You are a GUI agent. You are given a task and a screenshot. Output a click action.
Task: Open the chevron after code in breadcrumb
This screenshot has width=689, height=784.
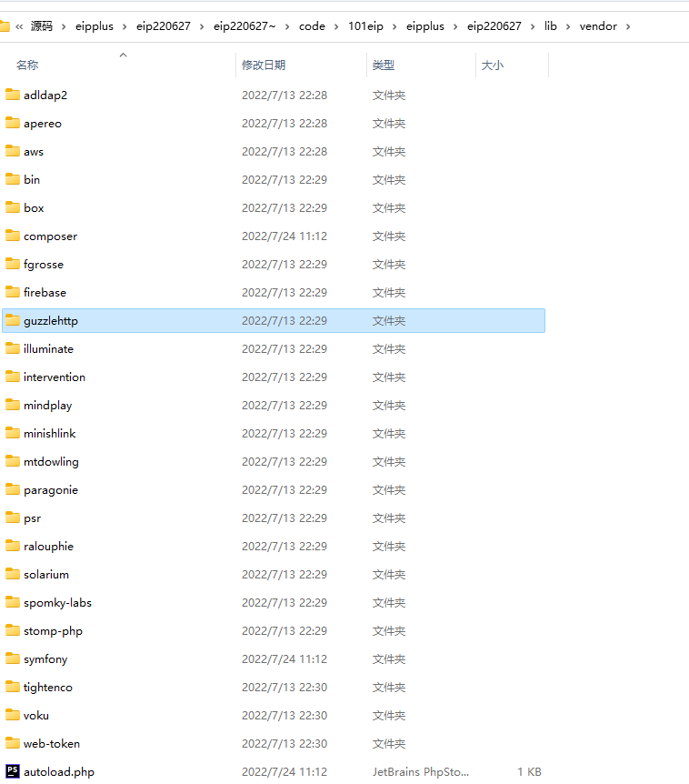click(x=336, y=26)
